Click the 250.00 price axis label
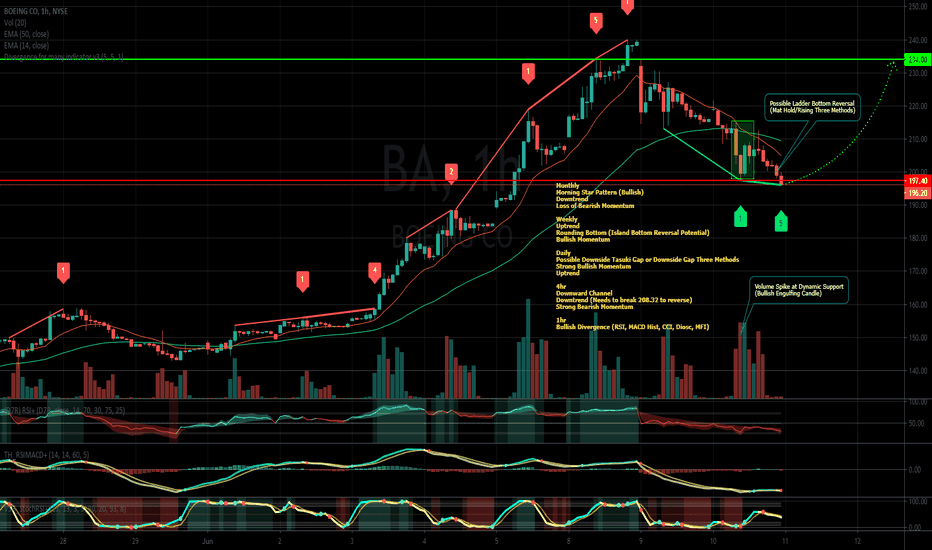The image size is (932, 550). pyautogui.click(x=917, y=7)
